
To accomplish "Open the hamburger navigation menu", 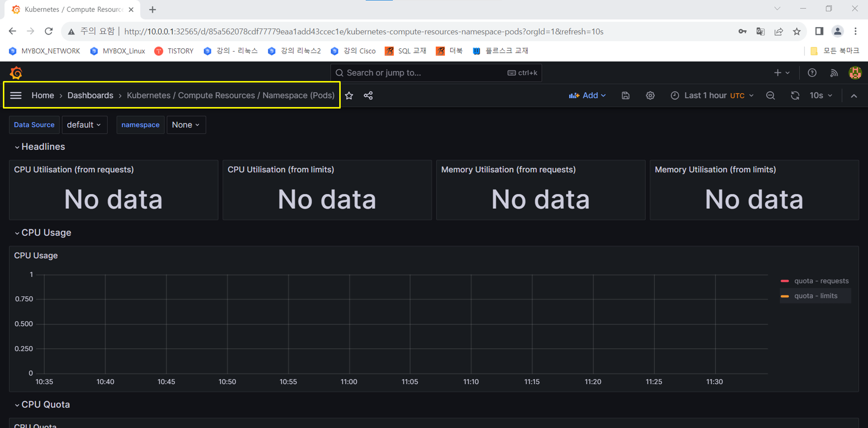I will [x=16, y=96].
